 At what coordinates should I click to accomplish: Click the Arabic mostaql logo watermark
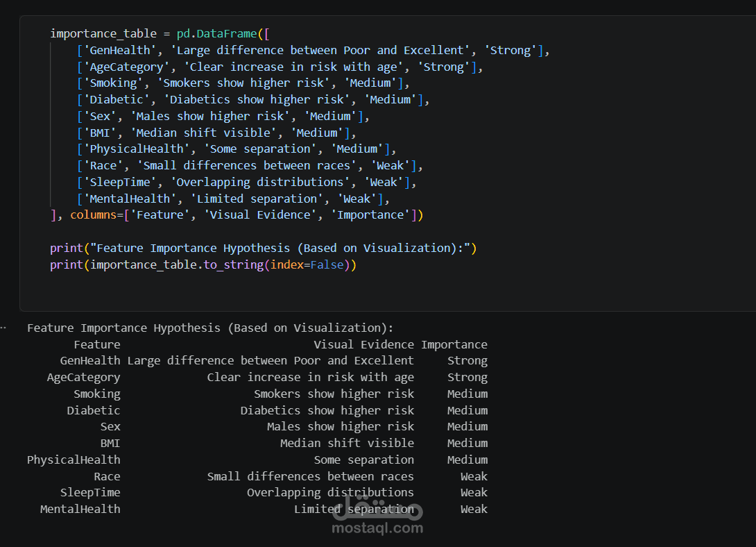[x=376, y=510]
